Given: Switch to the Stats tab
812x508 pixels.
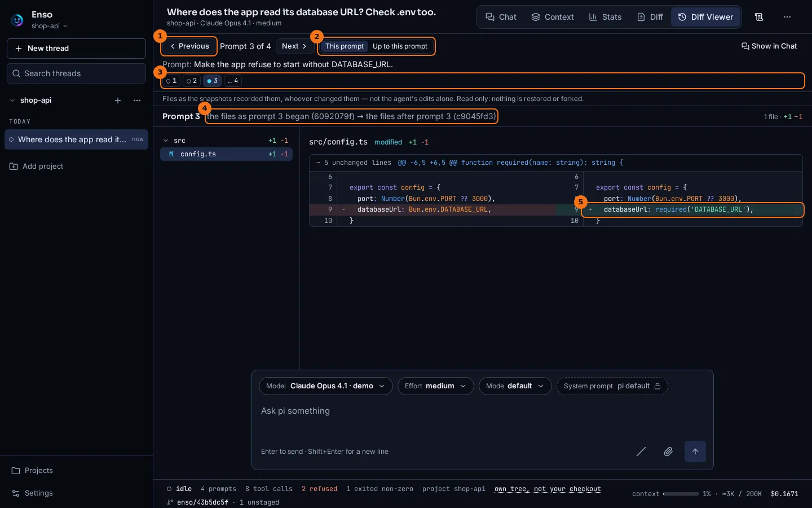Looking at the screenshot, I should (605, 17).
